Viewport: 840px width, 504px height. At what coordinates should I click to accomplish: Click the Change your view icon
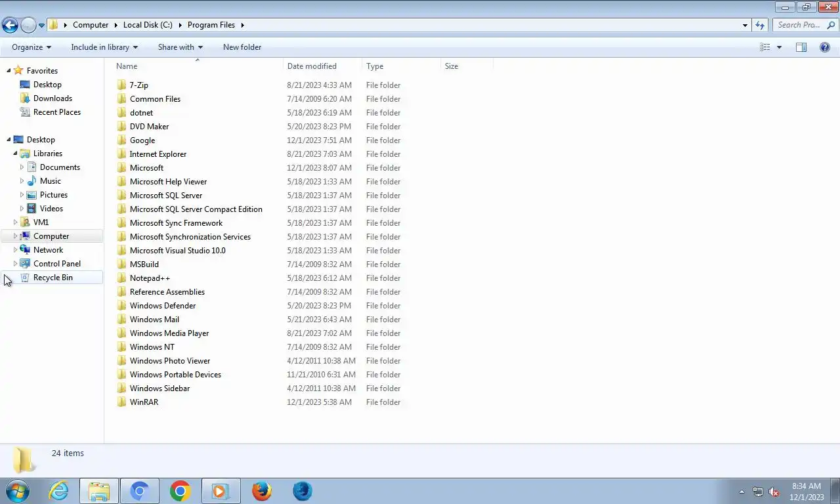tap(765, 47)
